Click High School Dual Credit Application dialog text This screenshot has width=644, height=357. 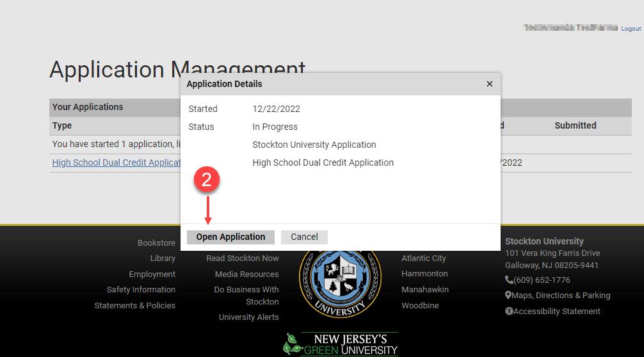(x=323, y=163)
